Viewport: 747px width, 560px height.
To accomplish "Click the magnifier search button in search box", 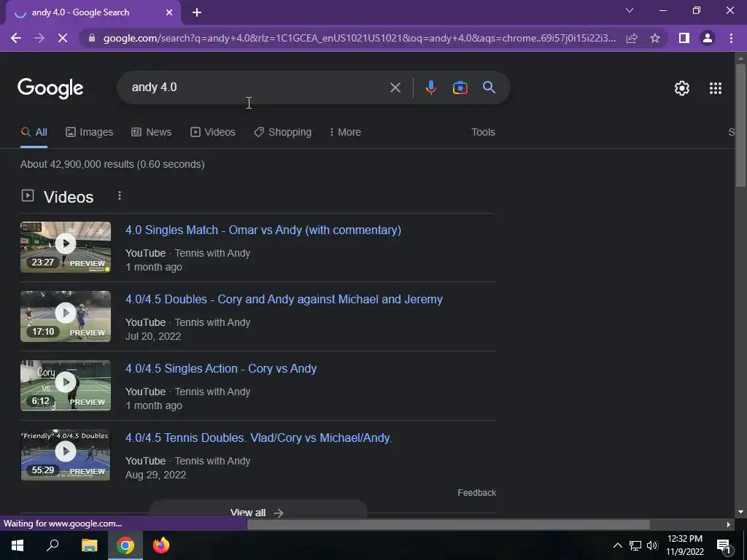I will 489,87.
